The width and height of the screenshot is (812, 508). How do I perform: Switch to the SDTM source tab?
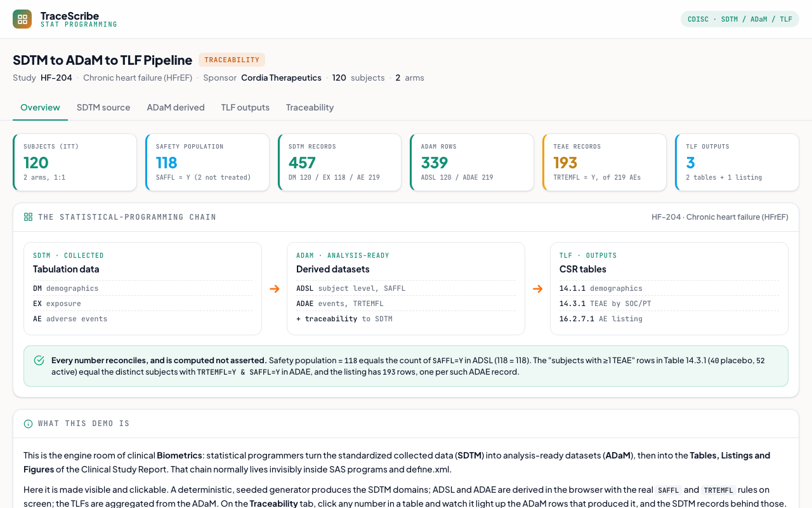click(x=103, y=107)
